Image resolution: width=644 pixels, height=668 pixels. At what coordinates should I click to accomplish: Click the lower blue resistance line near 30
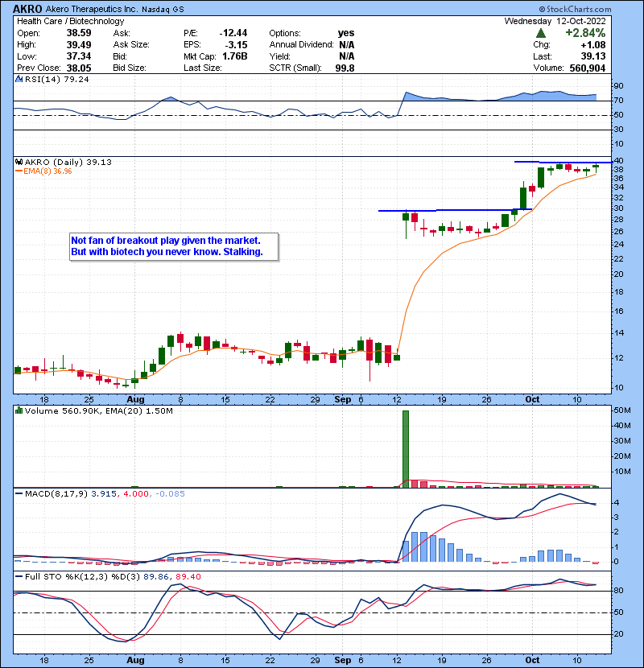point(455,209)
